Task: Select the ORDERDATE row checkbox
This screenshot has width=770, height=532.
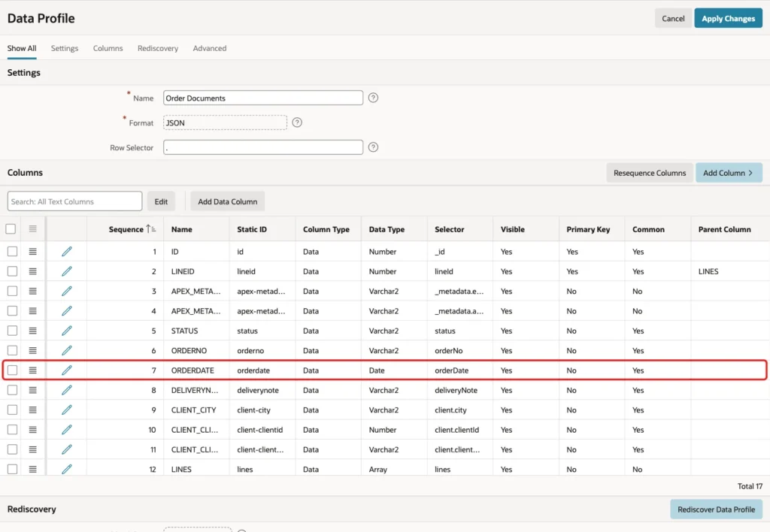Action: click(x=12, y=370)
